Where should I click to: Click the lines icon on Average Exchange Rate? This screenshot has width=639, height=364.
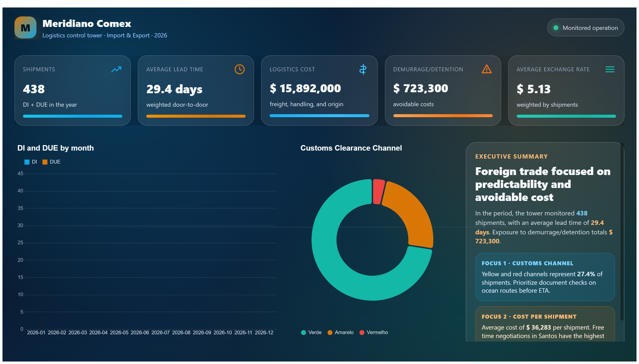tap(610, 69)
